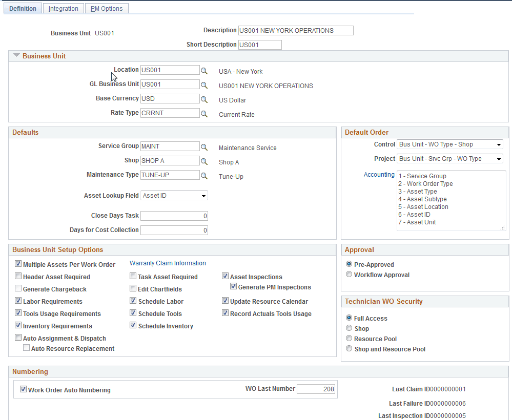Screen dimensions: 512x420
Task: Open the PM Options tab
Action: click(106, 8)
